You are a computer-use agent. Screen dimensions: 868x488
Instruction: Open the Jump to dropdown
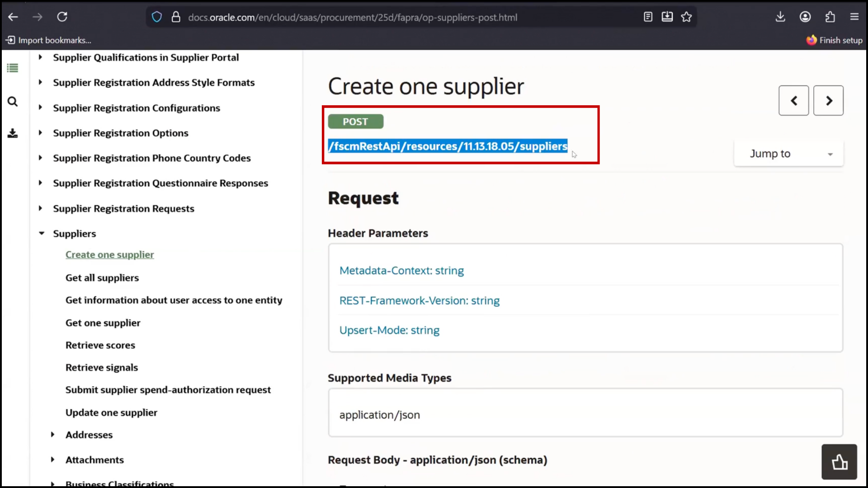pyautogui.click(x=789, y=154)
